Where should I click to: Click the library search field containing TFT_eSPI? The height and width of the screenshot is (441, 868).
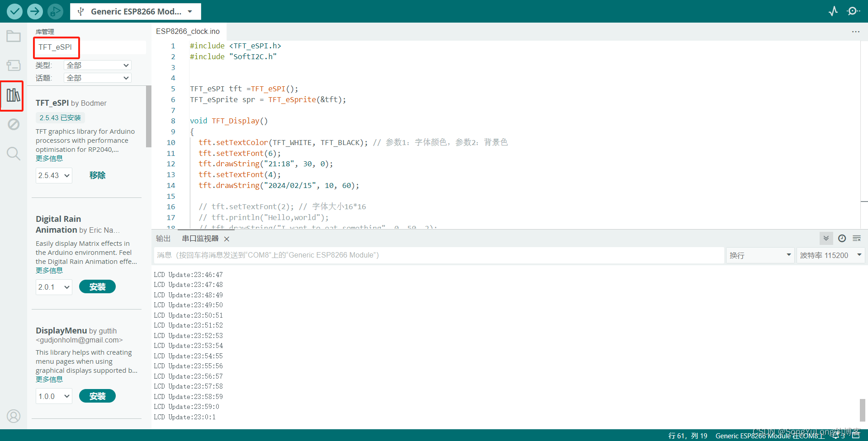(x=90, y=47)
